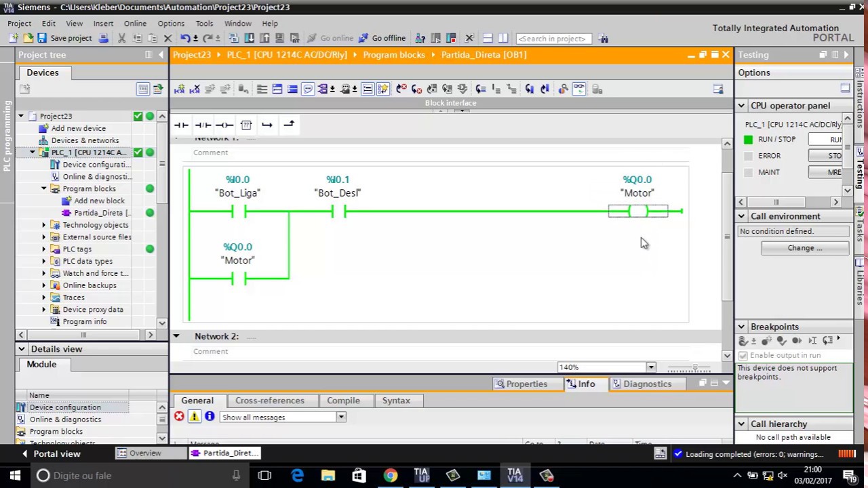Collapse the Project23 tree node
The height and width of the screenshot is (488, 868).
[x=21, y=117]
